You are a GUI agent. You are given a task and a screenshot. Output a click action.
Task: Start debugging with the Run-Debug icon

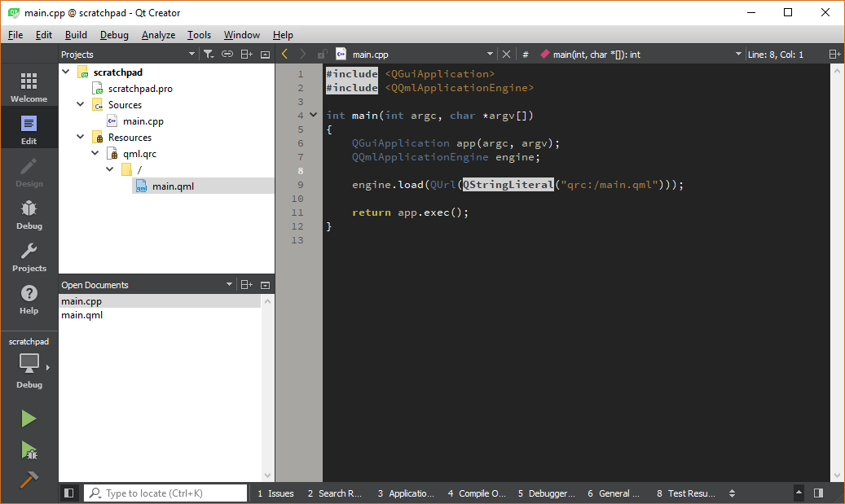(29, 449)
